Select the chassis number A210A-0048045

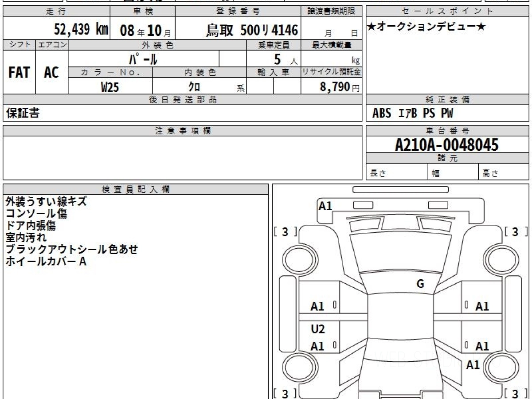point(447,145)
